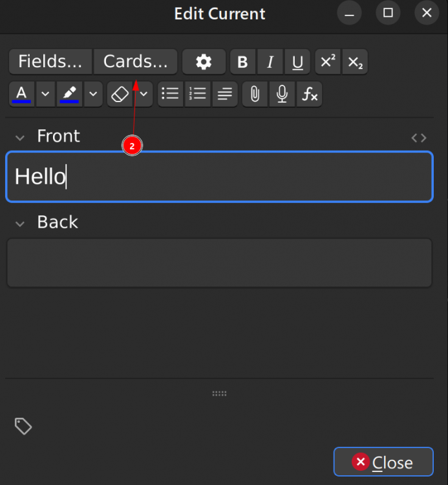Collapse the Back field

20,223
